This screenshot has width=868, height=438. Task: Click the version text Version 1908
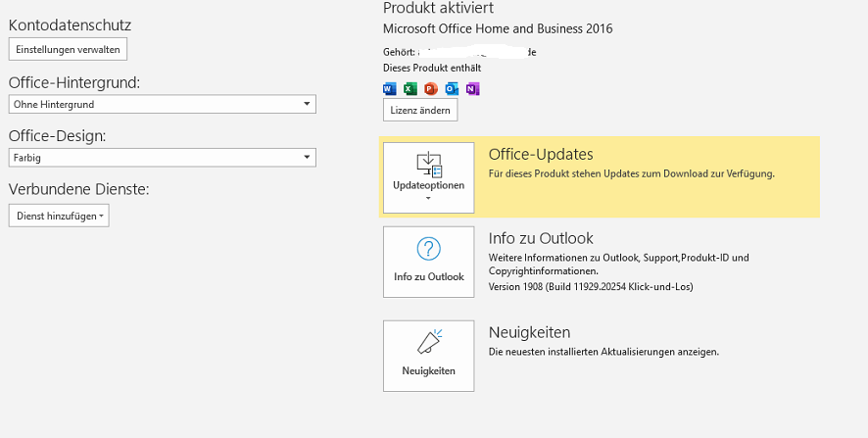click(591, 287)
